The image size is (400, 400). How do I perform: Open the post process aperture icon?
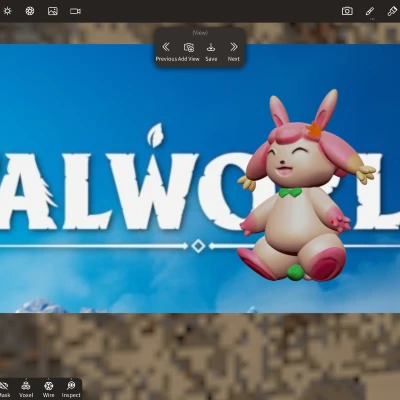[x=30, y=11]
